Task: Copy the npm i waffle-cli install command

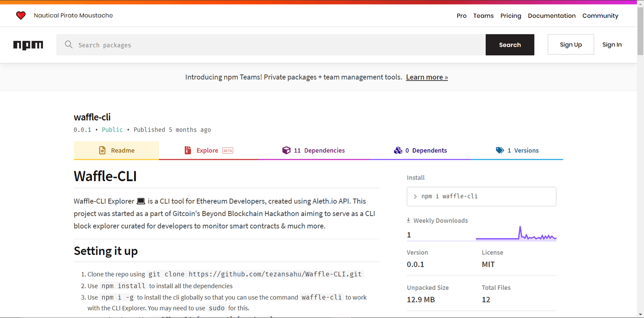Action: (482, 196)
